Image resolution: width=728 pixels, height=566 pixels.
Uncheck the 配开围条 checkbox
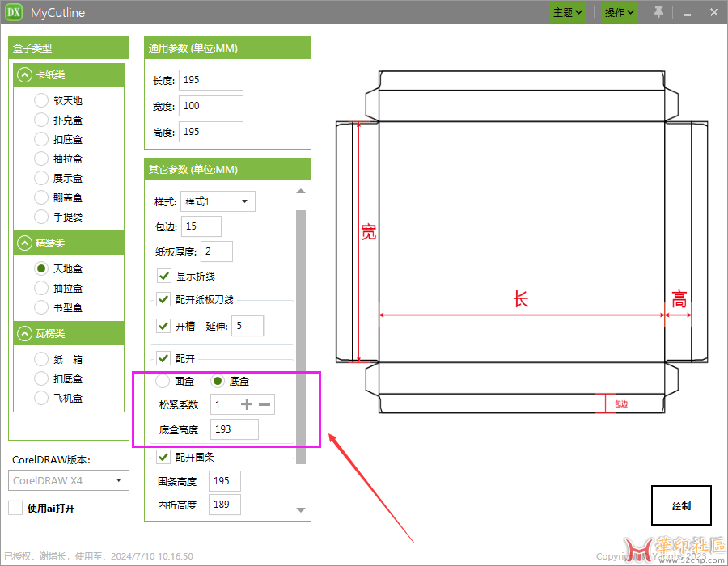tap(164, 457)
